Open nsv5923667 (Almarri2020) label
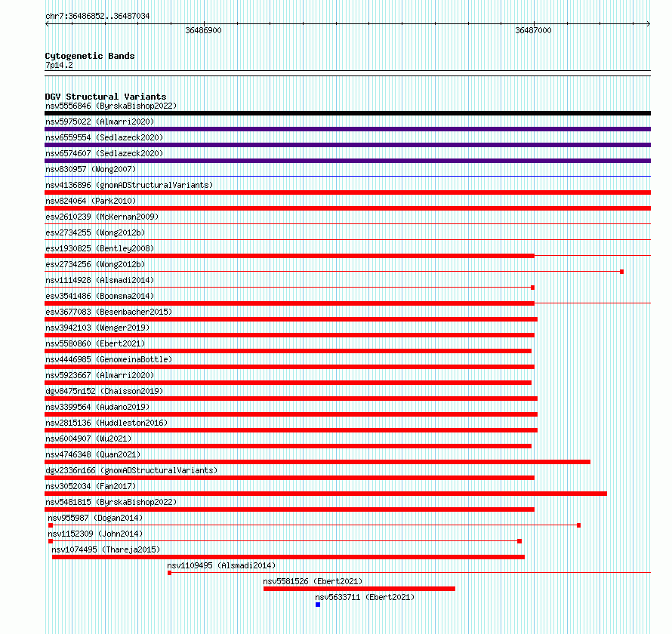 tap(100, 375)
